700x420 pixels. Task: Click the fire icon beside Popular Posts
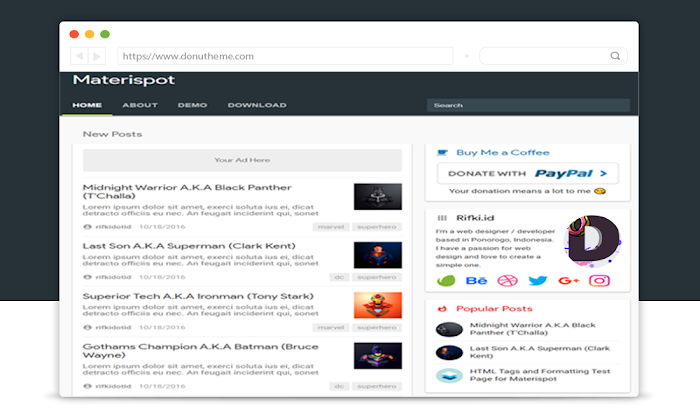coord(442,309)
